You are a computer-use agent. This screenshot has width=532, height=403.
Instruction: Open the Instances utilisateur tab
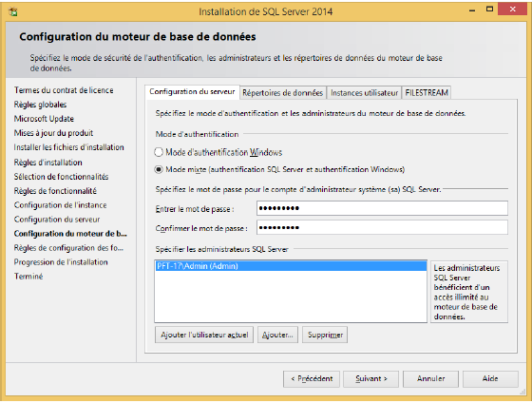[364, 93]
